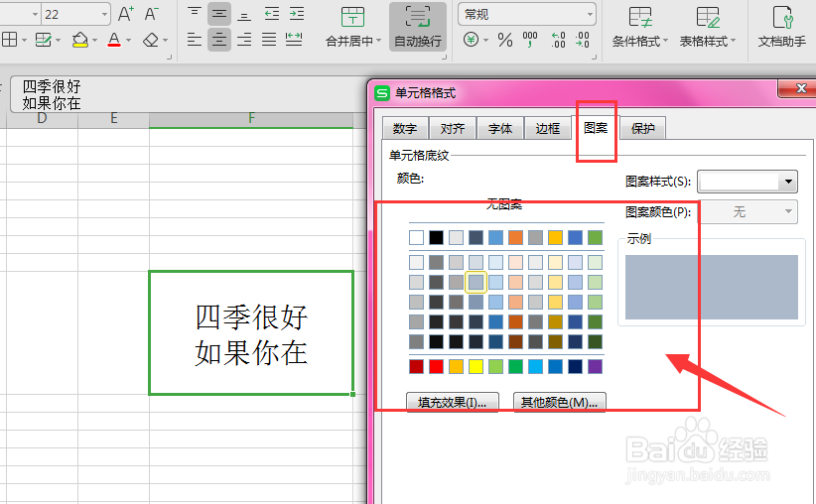Click the formula bar text 四季很好
Viewport: 816px width, 504px height.
coord(52,86)
